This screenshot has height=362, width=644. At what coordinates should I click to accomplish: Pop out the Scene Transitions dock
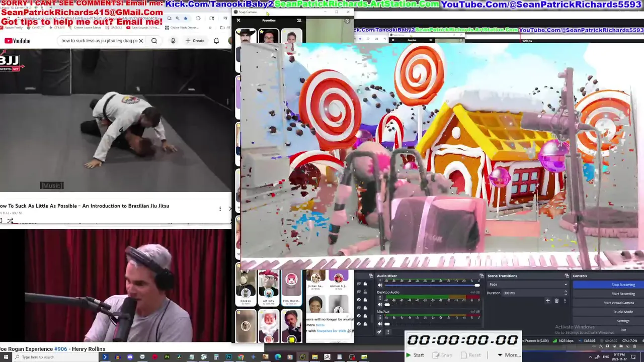click(x=567, y=276)
